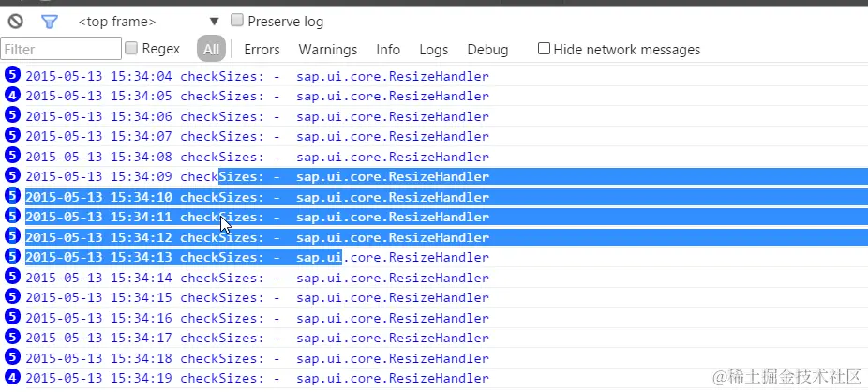Click repeat count badge of 15:34:17 entry

coord(12,337)
